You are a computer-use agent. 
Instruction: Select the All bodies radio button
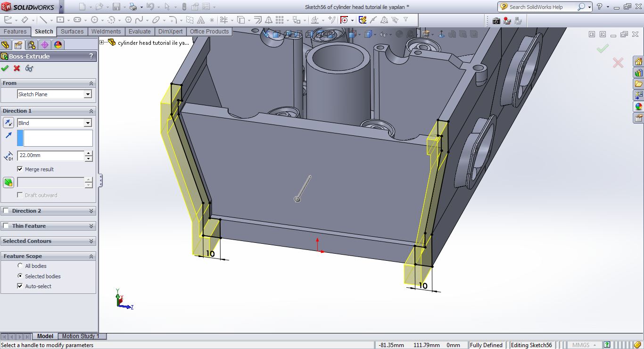click(19, 266)
